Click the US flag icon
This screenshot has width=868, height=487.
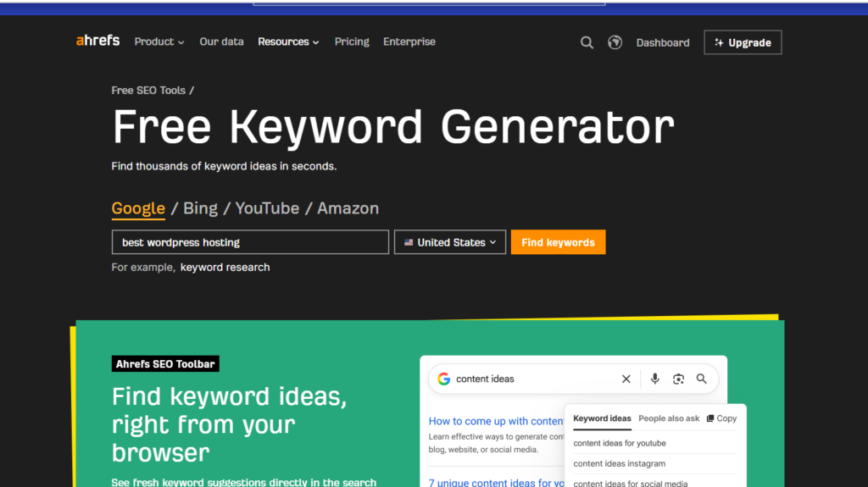(x=409, y=242)
